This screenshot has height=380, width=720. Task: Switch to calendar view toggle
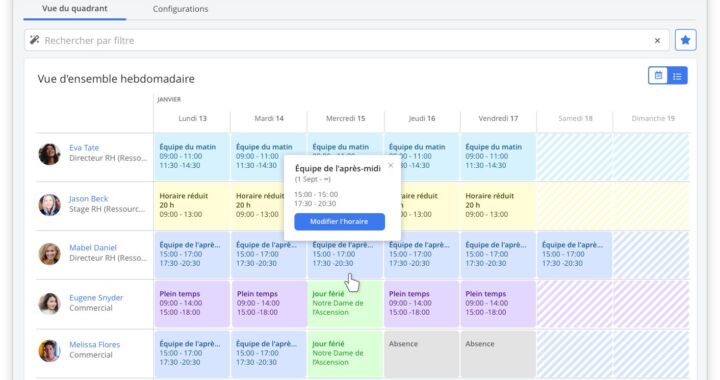(658, 76)
